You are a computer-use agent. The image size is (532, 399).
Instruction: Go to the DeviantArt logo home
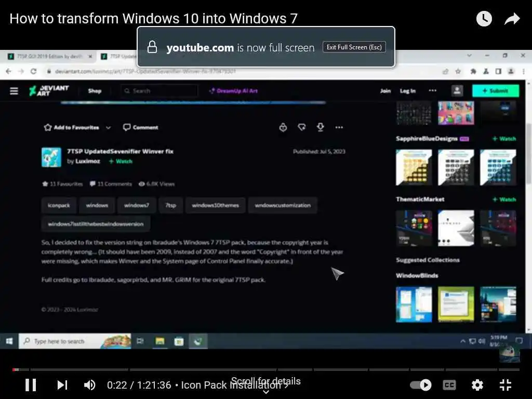coord(49,90)
